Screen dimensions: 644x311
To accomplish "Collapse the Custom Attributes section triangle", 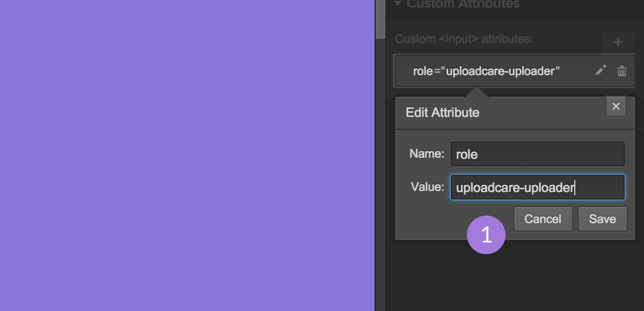I will coord(398,4).
